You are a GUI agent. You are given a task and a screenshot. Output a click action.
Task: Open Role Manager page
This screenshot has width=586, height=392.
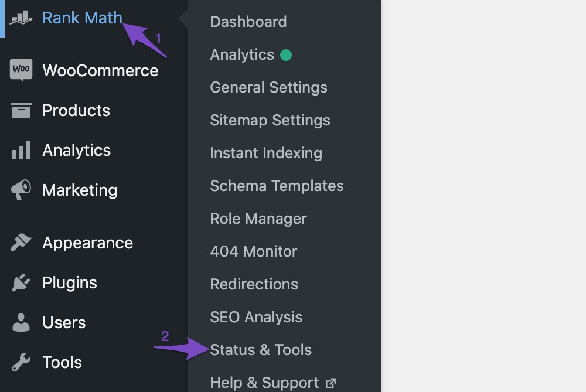click(258, 219)
